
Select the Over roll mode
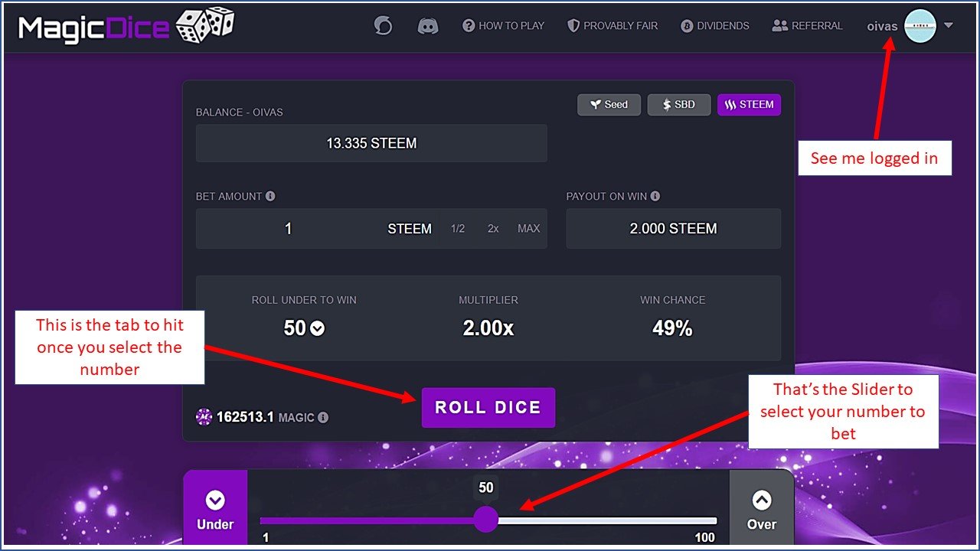(x=761, y=508)
